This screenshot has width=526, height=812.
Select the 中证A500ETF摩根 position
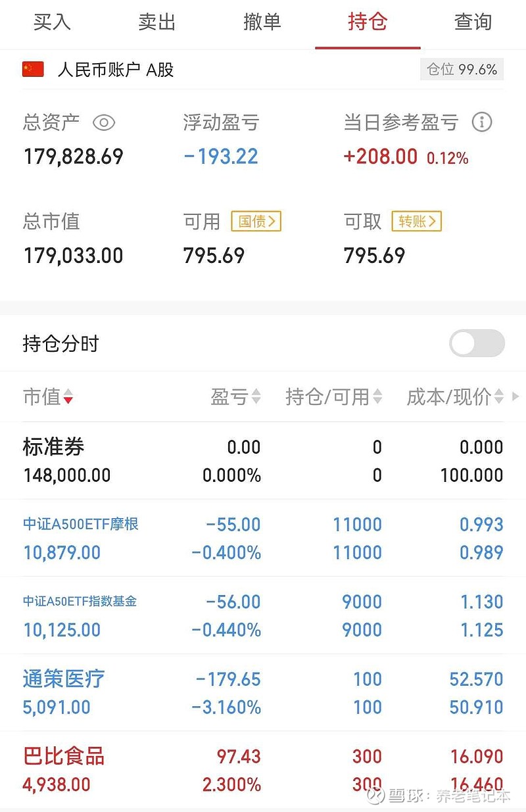pos(263,538)
